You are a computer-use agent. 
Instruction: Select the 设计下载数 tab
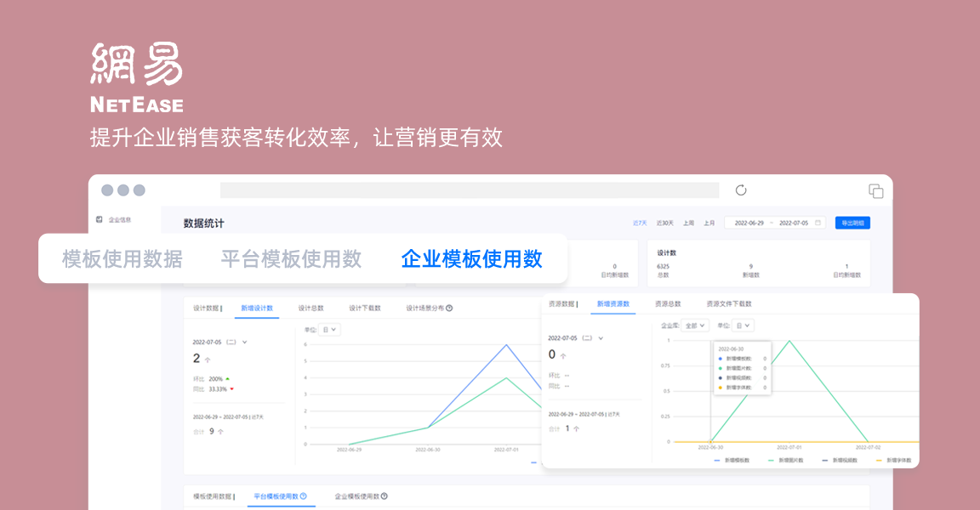coord(366,308)
